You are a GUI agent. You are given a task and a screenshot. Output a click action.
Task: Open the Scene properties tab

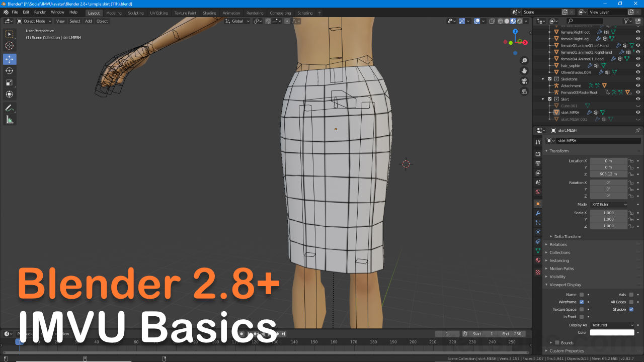point(538,183)
